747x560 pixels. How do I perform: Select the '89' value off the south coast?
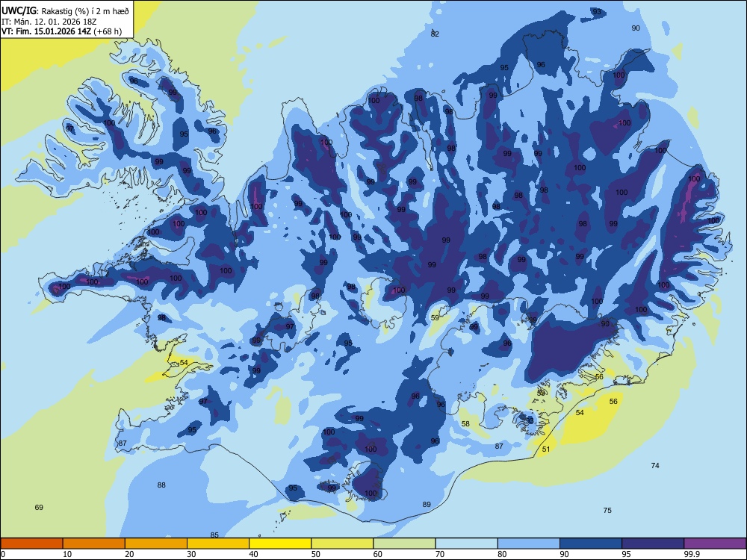(x=427, y=504)
